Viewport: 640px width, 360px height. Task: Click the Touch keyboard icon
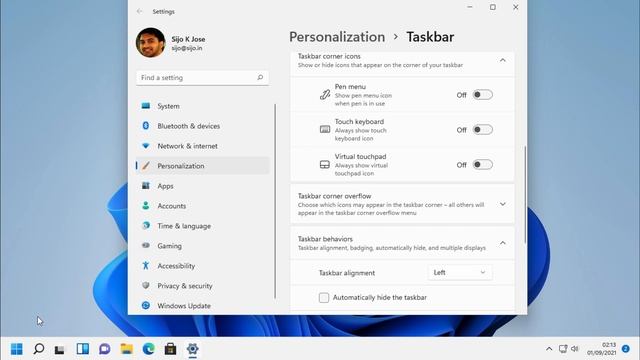pyautogui.click(x=325, y=129)
